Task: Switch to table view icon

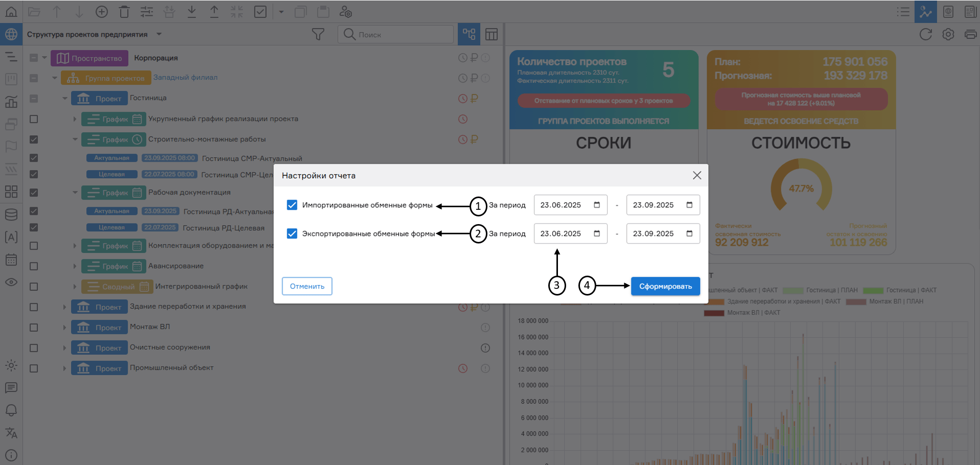Action: coord(491,34)
